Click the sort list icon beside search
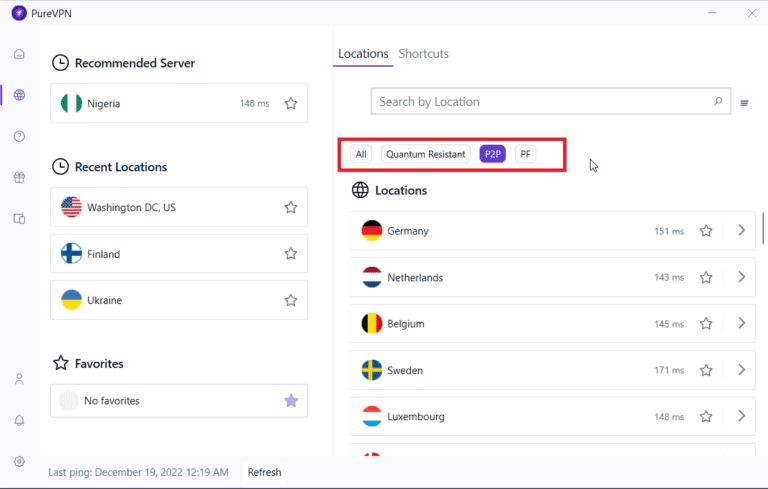This screenshot has width=768, height=489. (744, 102)
